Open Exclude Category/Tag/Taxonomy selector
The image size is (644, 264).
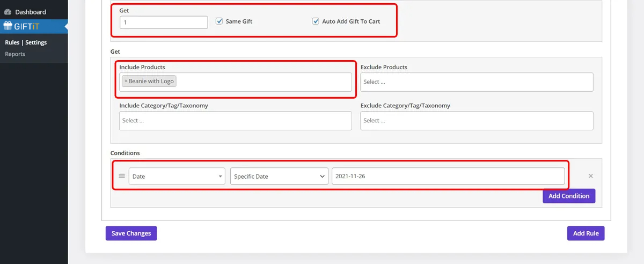[477, 121]
